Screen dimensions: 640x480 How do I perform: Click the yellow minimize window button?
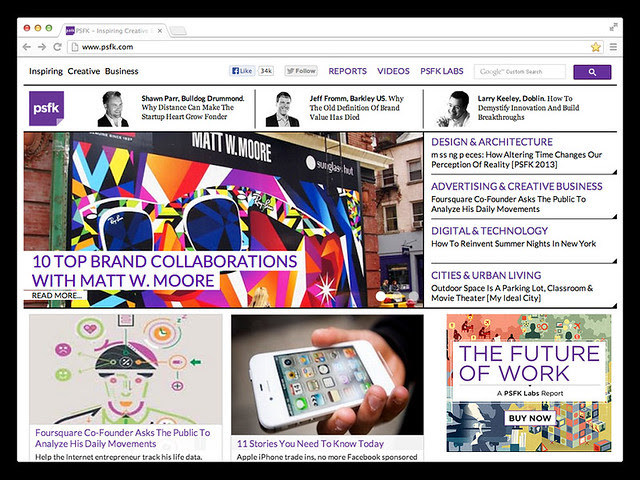point(38,28)
